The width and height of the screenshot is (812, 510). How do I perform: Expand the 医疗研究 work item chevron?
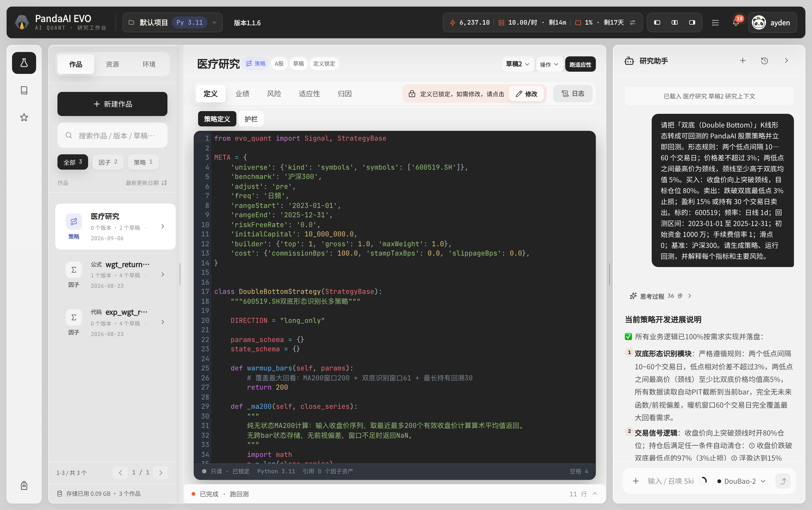click(163, 226)
